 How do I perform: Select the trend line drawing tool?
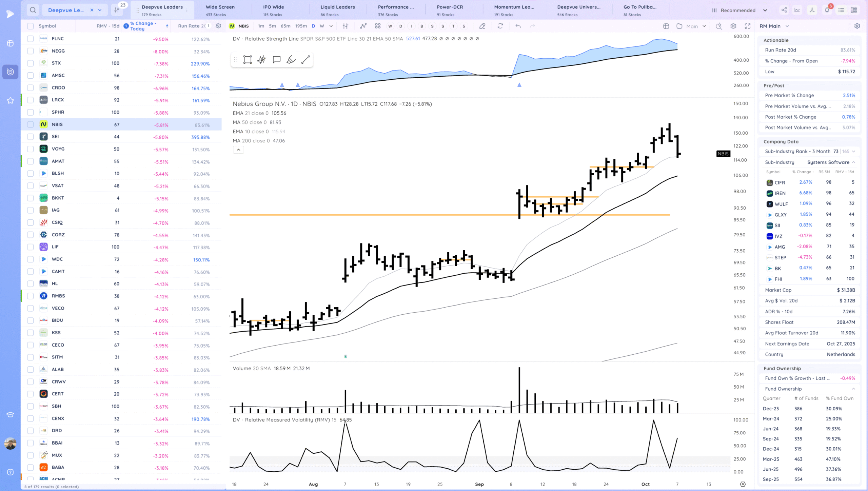305,60
